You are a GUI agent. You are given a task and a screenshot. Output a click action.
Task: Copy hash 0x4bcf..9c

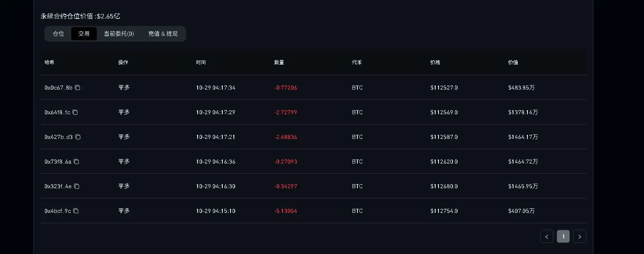pos(76,211)
